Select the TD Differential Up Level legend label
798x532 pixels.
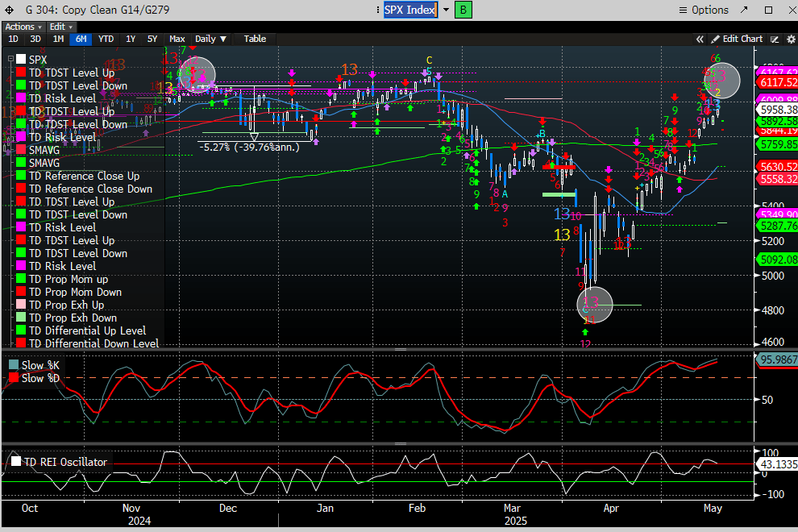click(88, 330)
